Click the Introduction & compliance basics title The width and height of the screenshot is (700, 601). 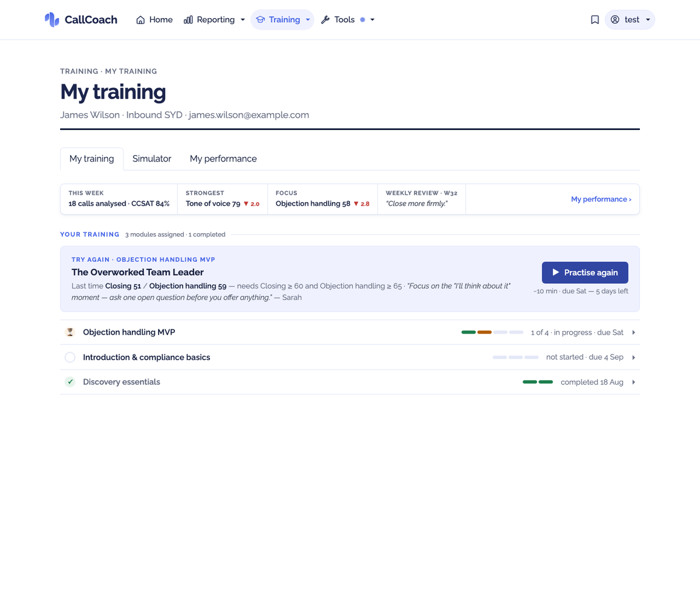tap(146, 357)
